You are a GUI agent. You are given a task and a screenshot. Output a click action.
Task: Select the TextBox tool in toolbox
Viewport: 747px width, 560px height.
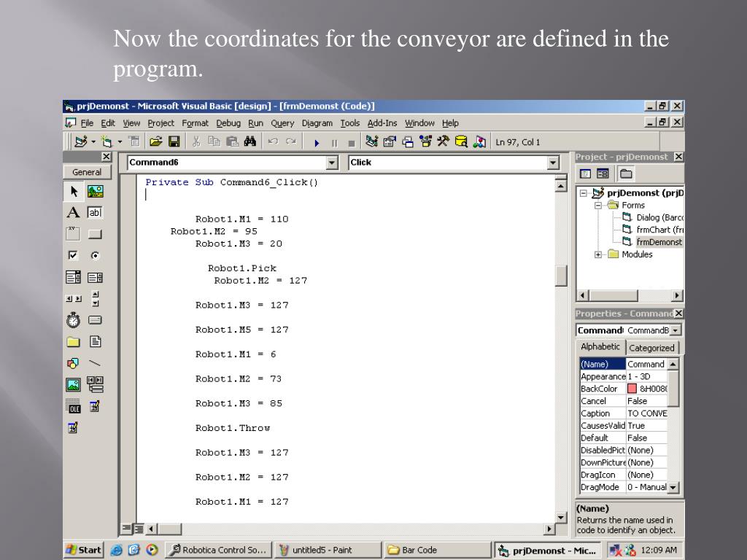[95, 212]
